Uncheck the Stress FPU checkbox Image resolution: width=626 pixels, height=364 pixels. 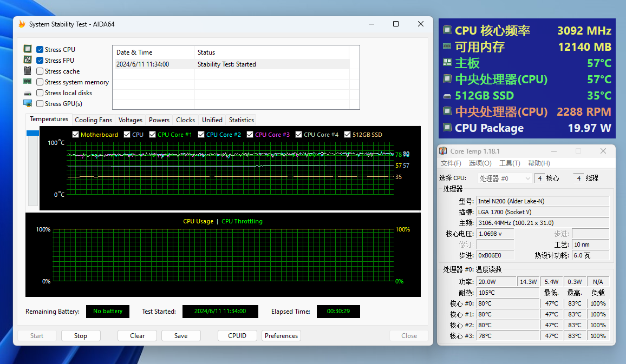pyautogui.click(x=40, y=60)
